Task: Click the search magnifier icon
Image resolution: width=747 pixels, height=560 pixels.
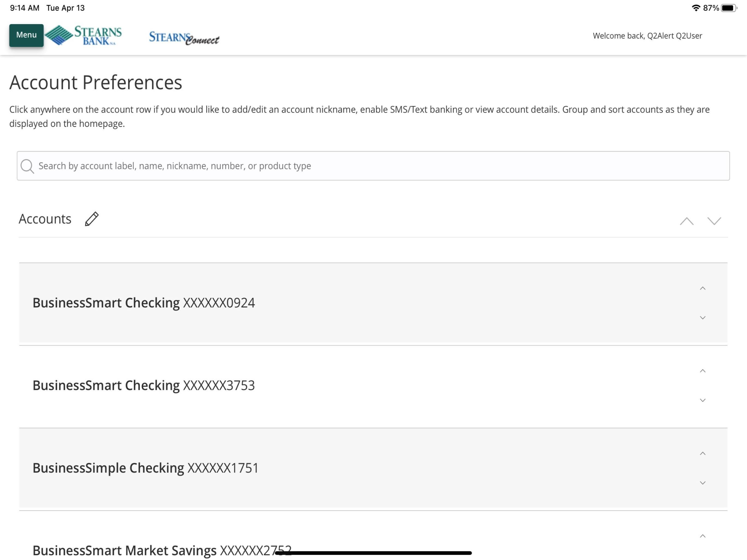Action: pos(27,166)
